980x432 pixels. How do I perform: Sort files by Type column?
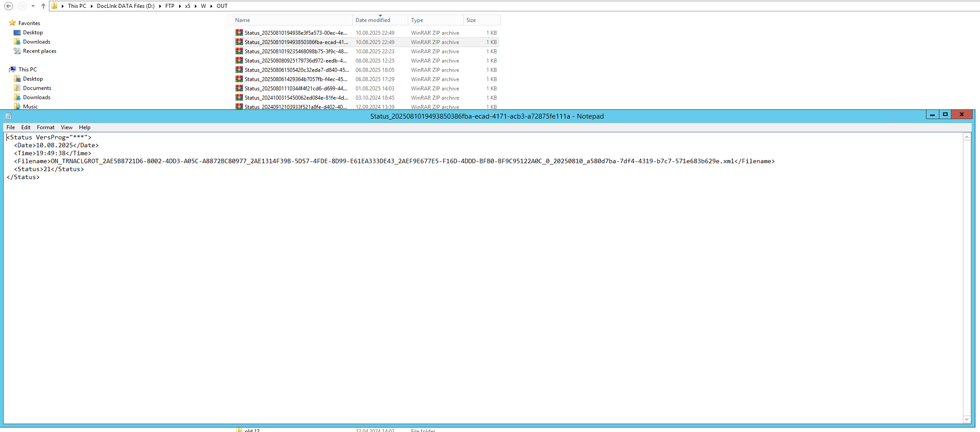[436, 20]
